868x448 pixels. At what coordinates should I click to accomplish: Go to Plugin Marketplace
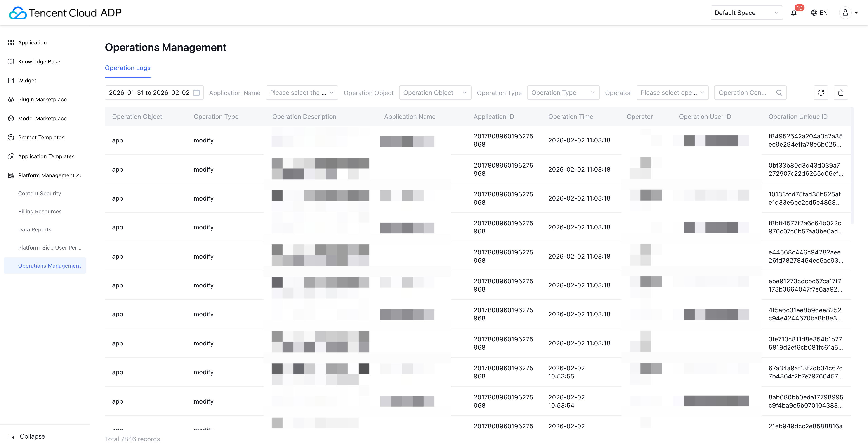point(42,100)
